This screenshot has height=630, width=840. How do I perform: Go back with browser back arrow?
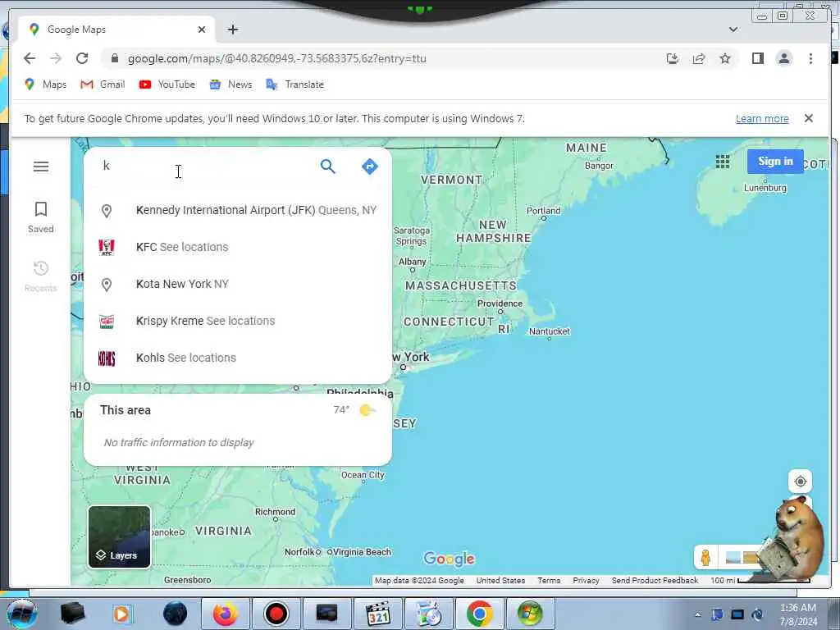pyautogui.click(x=30, y=58)
